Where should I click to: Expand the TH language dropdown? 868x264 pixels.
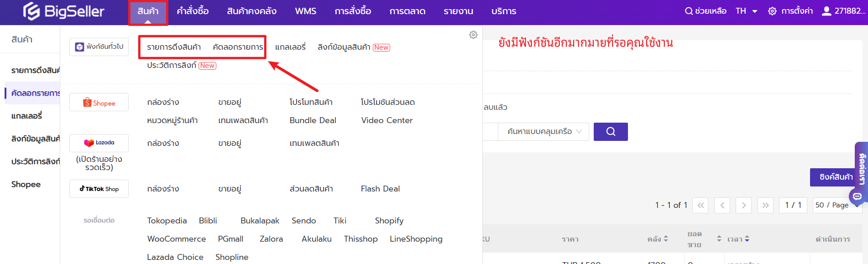tap(747, 11)
